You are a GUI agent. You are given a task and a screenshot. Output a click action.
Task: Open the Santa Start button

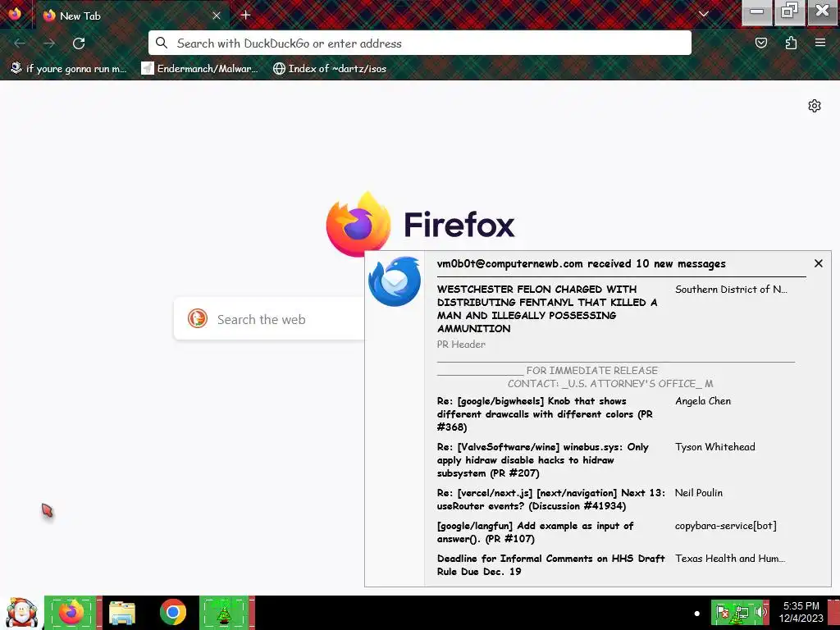[21, 612]
